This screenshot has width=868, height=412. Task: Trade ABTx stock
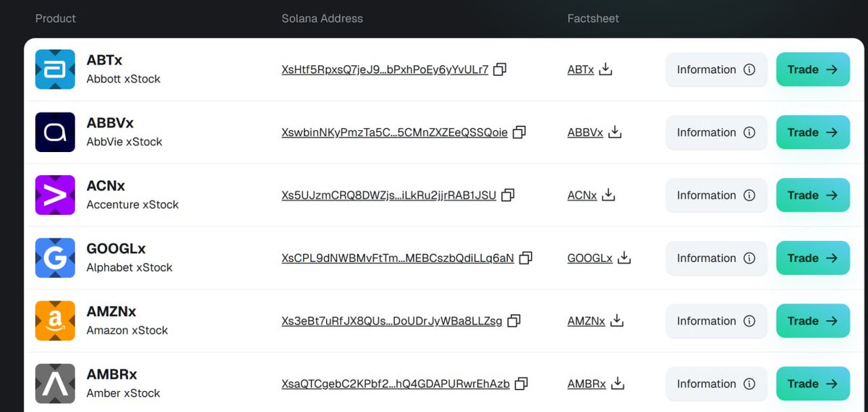tap(813, 70)
